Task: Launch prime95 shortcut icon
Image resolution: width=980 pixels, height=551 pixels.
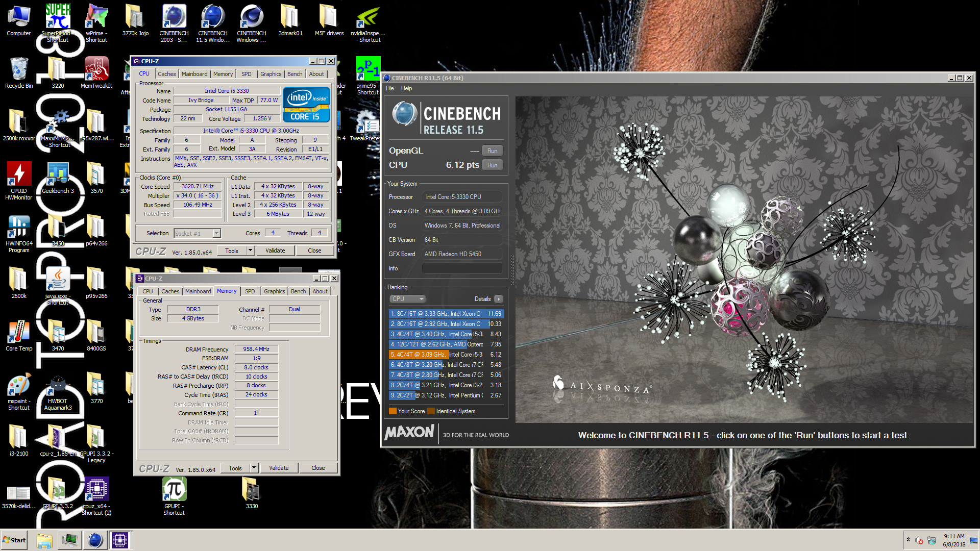Action: pos(368,76)
